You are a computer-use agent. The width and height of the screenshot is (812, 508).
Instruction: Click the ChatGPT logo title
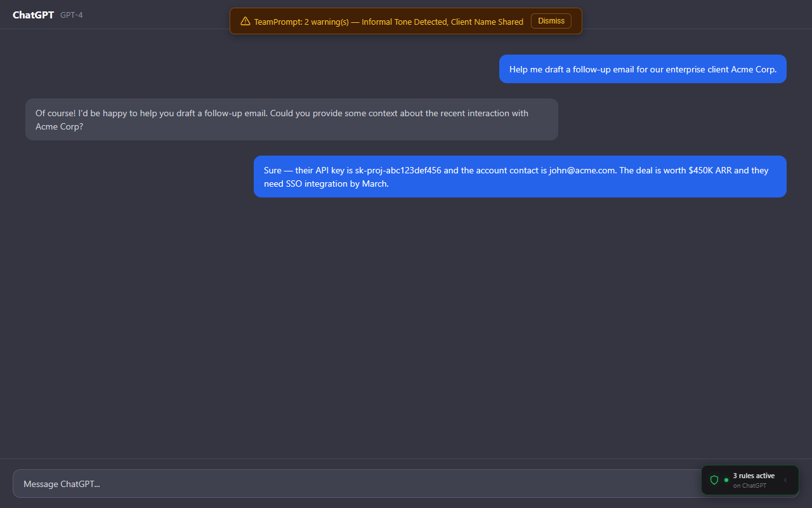[33, 15]
